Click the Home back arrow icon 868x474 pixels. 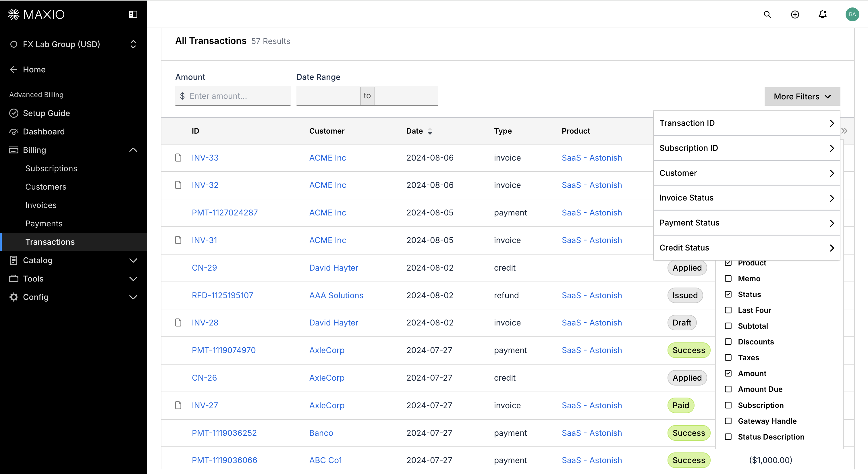[13, 70]
